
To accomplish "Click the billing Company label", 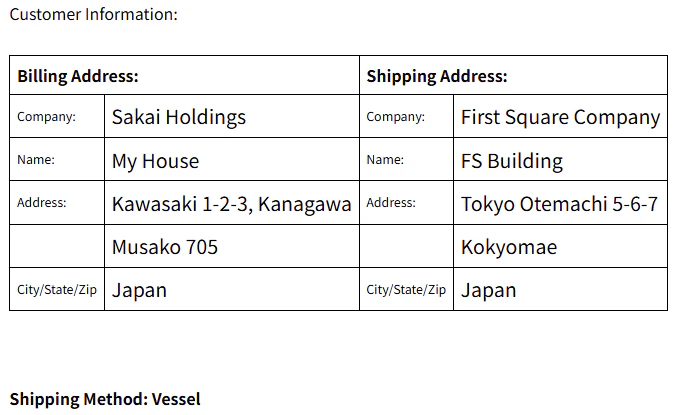I will [x=46, y=117].
